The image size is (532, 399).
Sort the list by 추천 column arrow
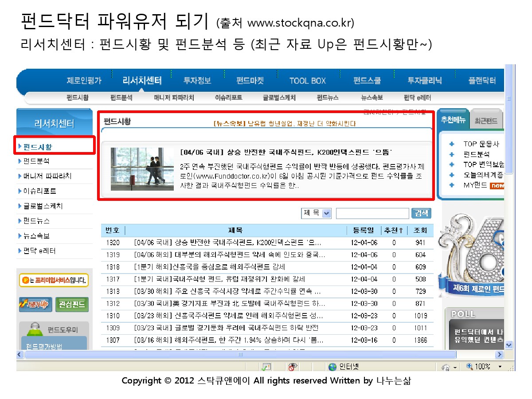click(x=401, y=231)
